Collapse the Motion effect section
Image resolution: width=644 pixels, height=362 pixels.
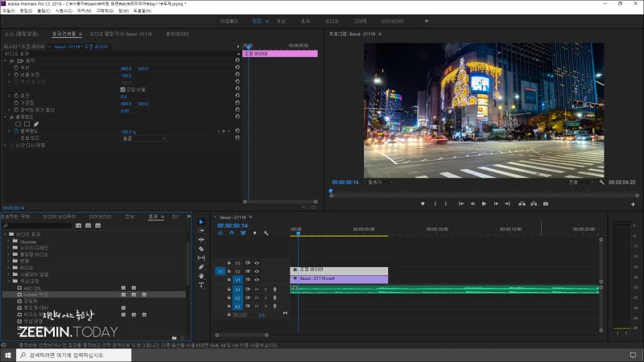pyautogui.click(x=6, y=61)
